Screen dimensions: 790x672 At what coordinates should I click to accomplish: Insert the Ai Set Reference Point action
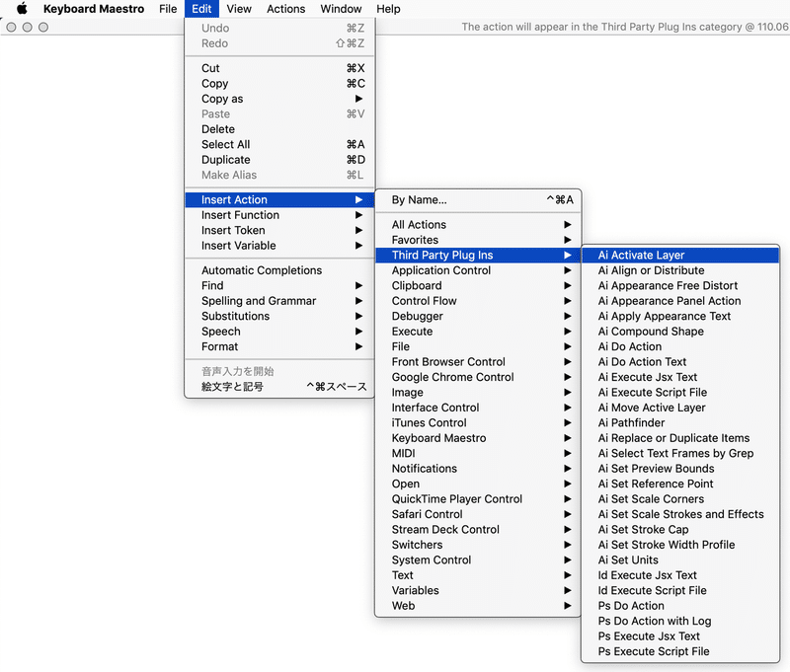click(680, 484)
